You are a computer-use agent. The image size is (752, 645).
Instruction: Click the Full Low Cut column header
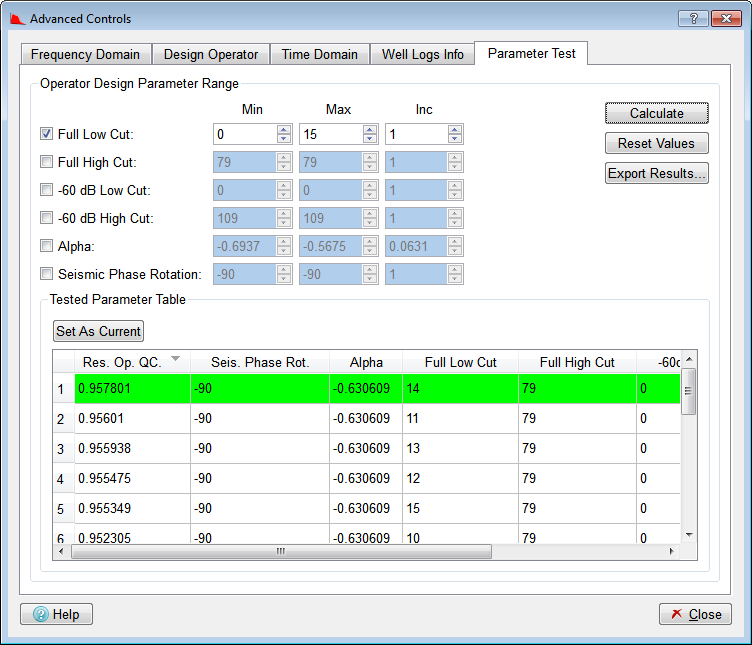(x=460, y=362)
